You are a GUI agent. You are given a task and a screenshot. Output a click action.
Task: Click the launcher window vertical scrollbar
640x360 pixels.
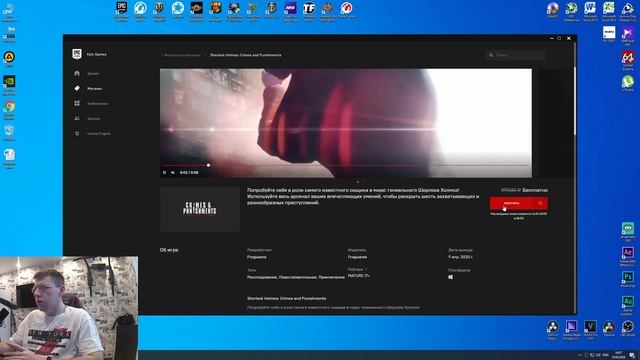[x=575, y=100]
